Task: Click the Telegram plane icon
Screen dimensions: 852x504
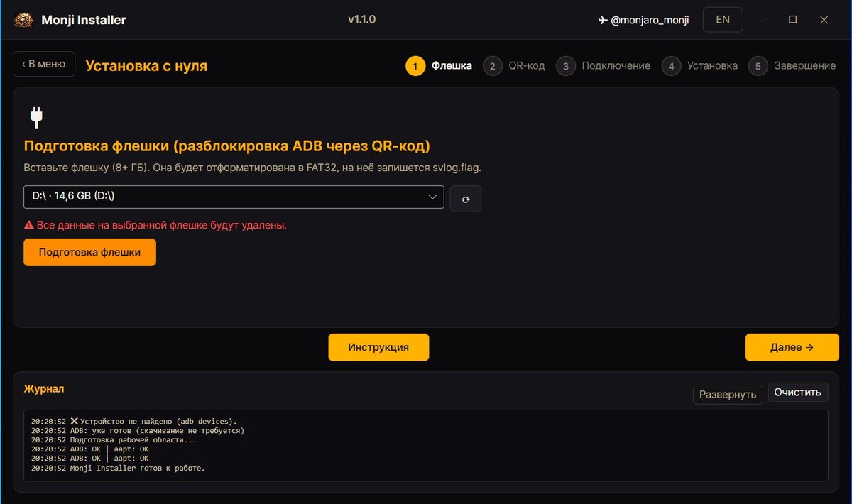Action: (x=603, y=20)
